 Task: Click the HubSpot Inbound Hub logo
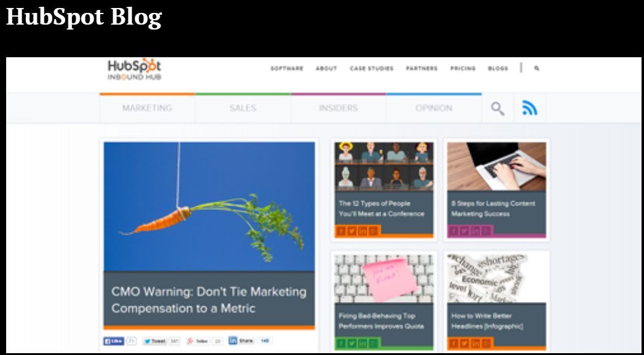134,69
